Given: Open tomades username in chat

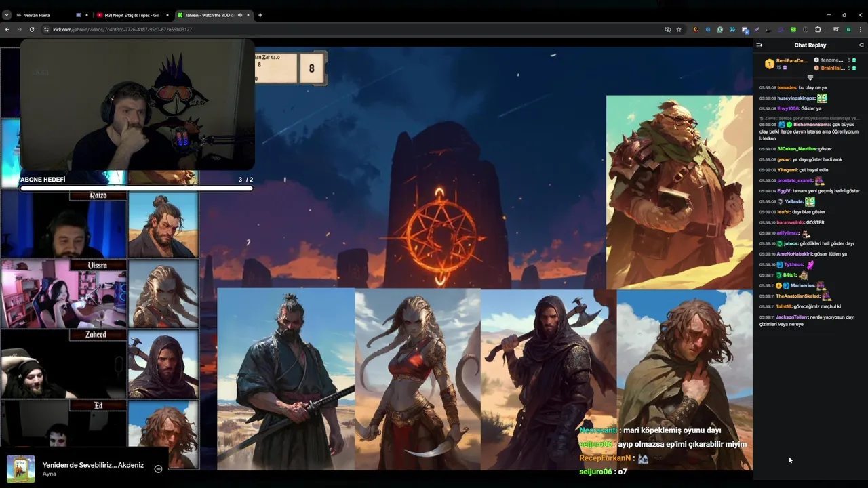Looking at the screenshot, I should tap(787, 87).
